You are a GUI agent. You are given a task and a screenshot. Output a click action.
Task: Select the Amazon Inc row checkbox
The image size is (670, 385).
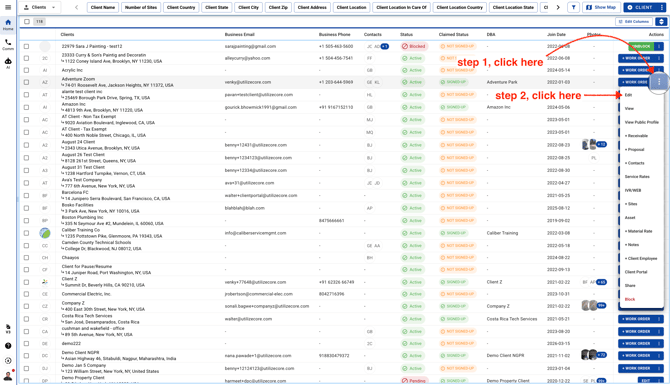[x=26, y=107]
